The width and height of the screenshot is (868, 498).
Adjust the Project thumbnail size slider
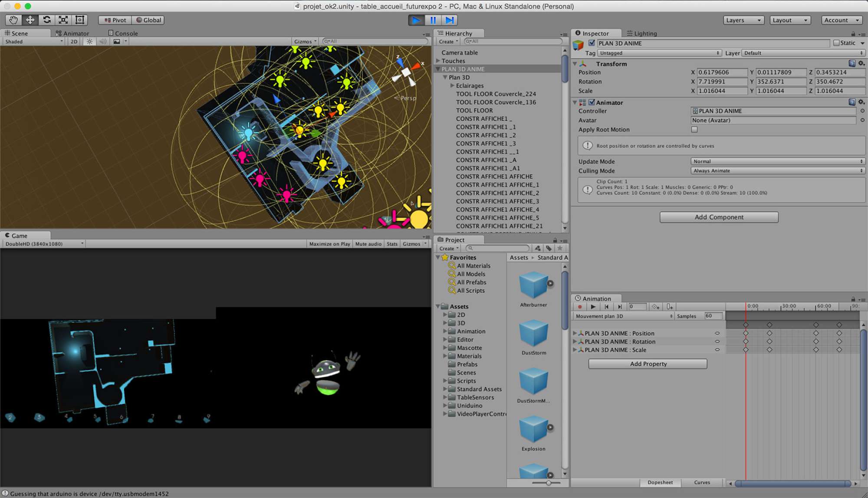click(x=549, y=483)
